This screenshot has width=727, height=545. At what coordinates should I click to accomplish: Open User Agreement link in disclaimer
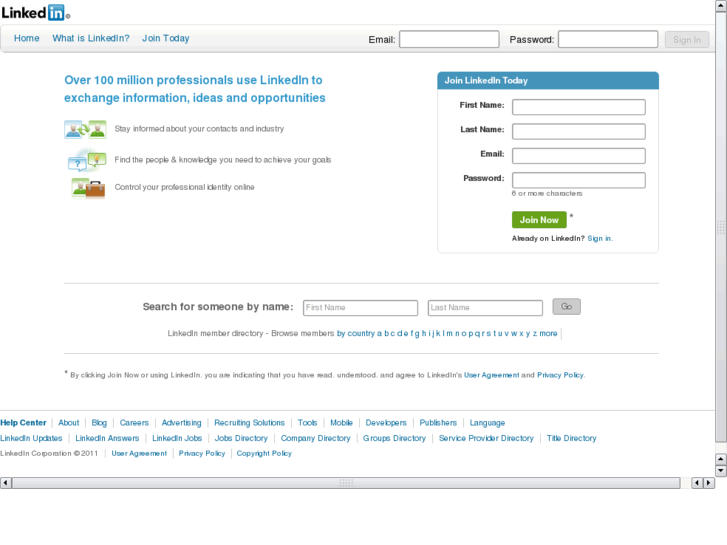click(x=491, y=375)
